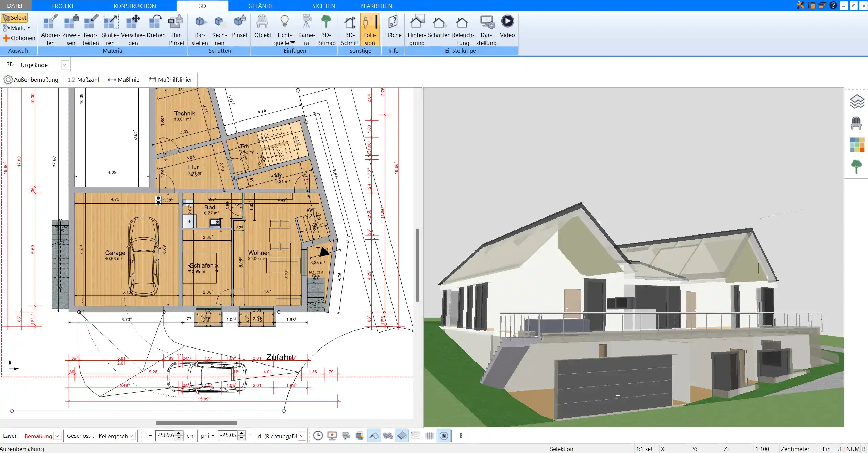
Task: Open the Fläche info tool
Action: click(393, 26)
